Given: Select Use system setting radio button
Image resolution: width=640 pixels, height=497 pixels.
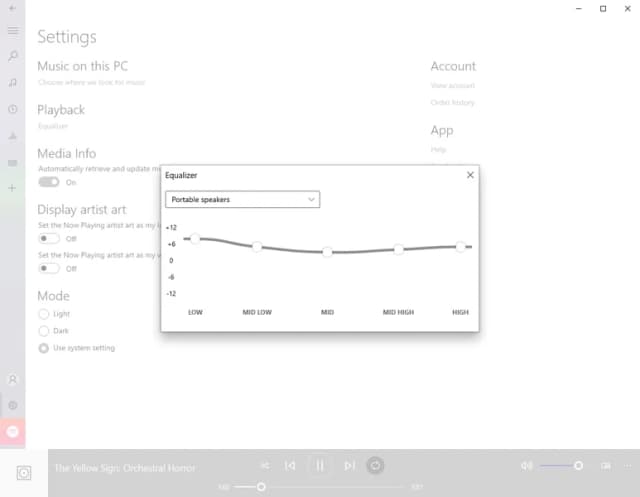Looking at the screenshot, I should point(44,348).
